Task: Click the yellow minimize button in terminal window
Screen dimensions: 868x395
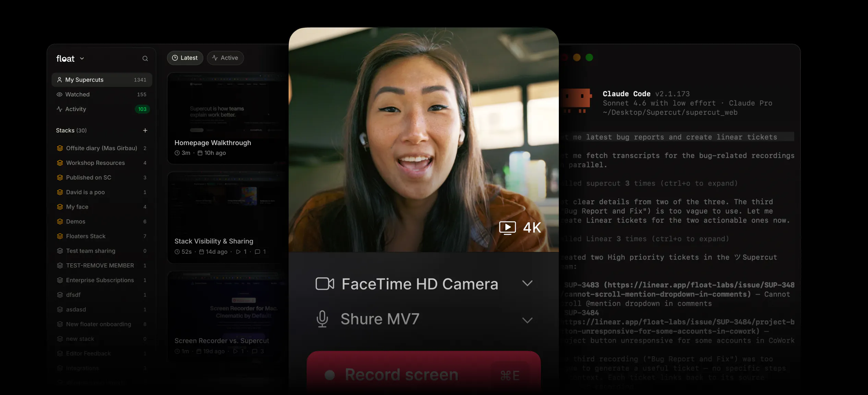Action: 577,58
